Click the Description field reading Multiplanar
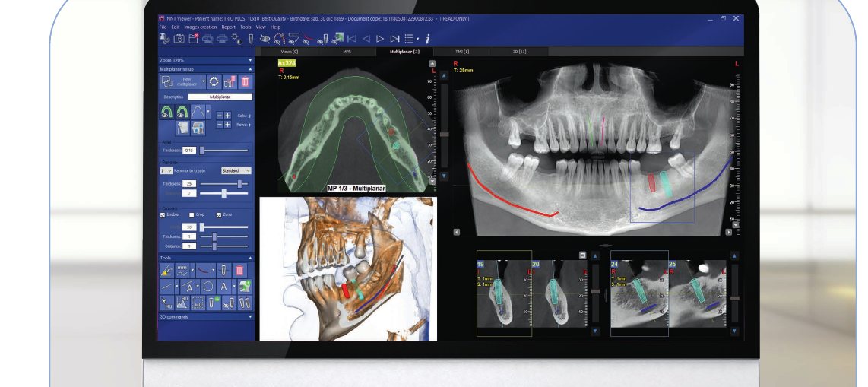868x387 pixels. pos(220,97)
